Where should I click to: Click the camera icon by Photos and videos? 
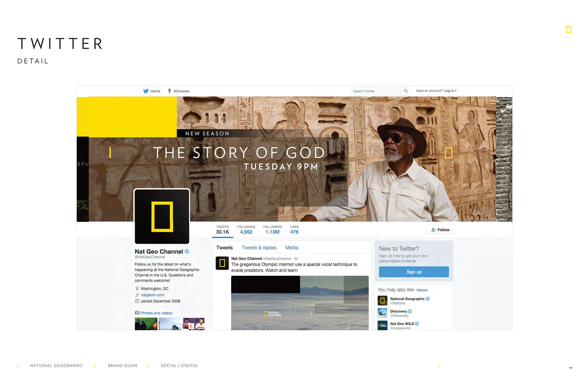(x=137, y=313)
